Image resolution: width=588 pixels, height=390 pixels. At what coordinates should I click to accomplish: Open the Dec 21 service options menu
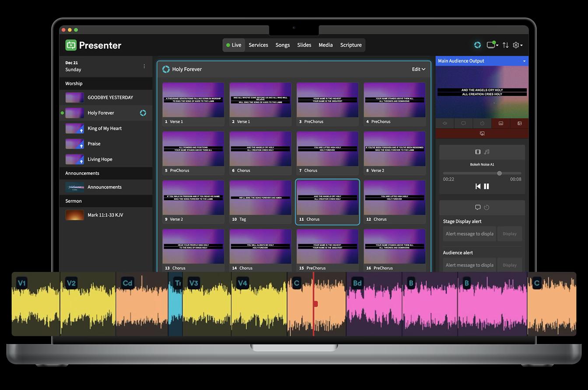[x=144, y=66]
